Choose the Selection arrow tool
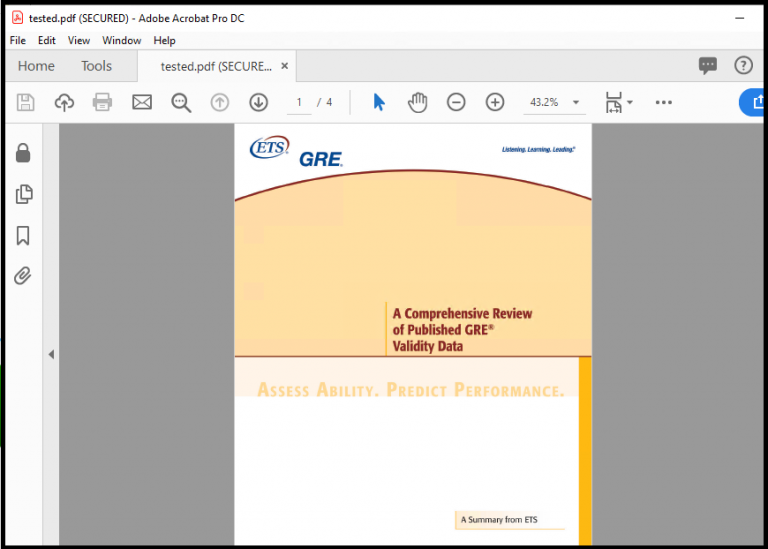 pos(379,102)
